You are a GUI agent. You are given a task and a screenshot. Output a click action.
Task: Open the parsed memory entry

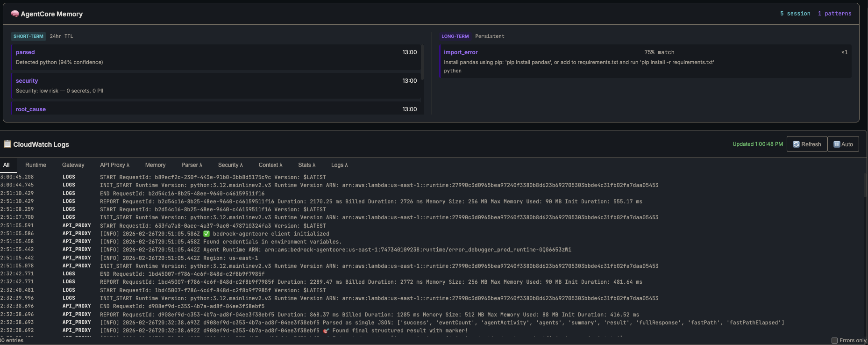pyautogui.click(x=216, y=57)
